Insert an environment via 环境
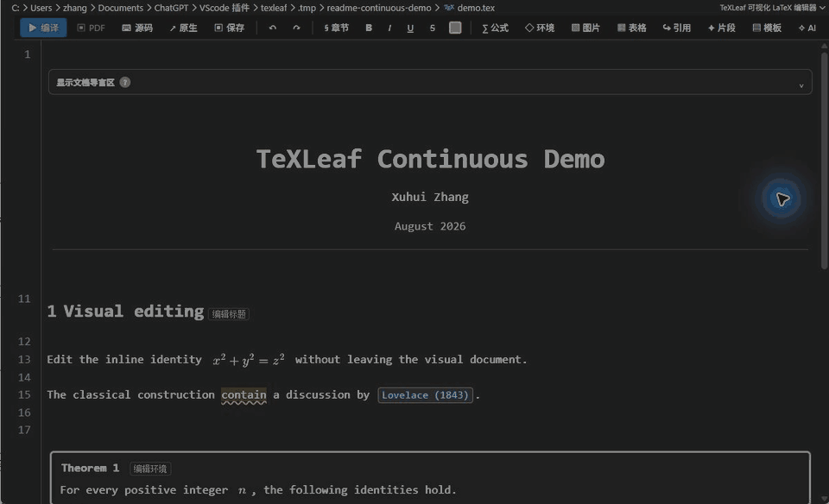 click(540, 28)
